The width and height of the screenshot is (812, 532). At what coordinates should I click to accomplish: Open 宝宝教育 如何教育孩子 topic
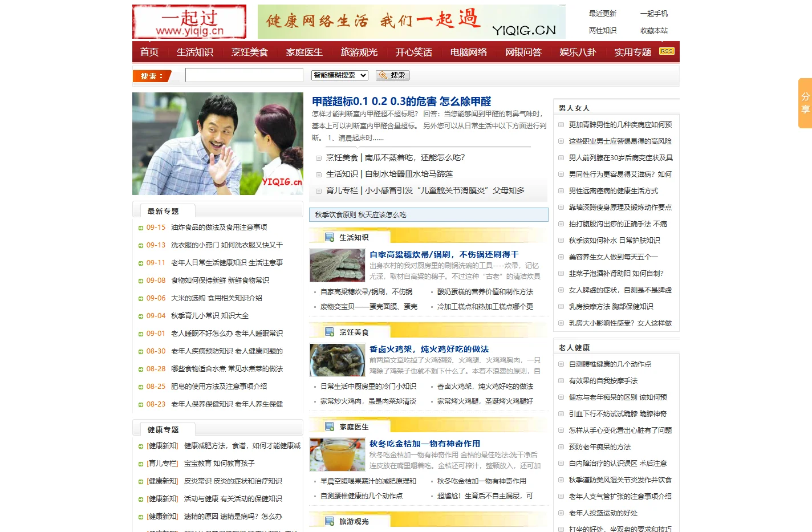[x=220, y=463]
